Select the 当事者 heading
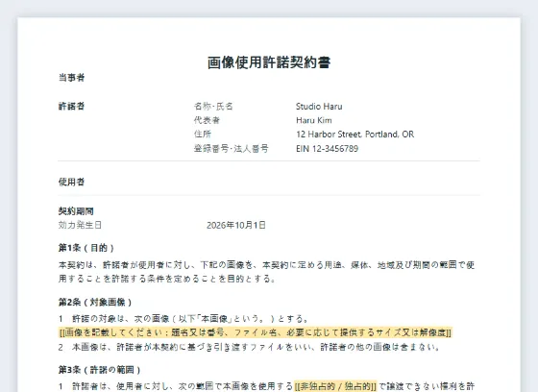The image size is (538, 392). tap(71, 78)
